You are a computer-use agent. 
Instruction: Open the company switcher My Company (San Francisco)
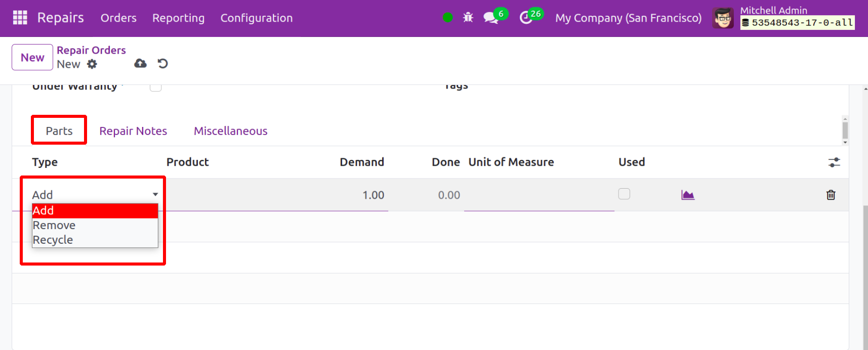click(x=628, y=18)
